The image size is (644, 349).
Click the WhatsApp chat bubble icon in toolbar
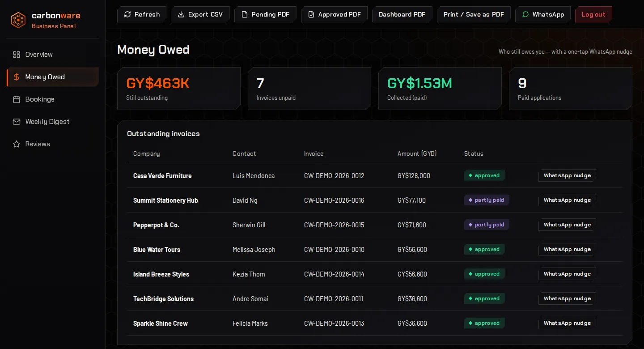[525, 14]
